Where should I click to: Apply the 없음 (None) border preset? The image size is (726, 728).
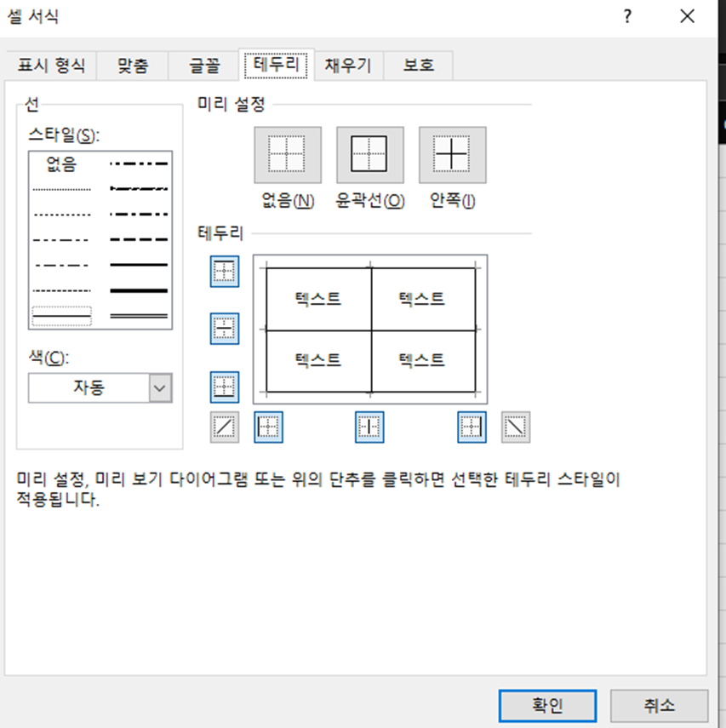click(x=287, y=155)
